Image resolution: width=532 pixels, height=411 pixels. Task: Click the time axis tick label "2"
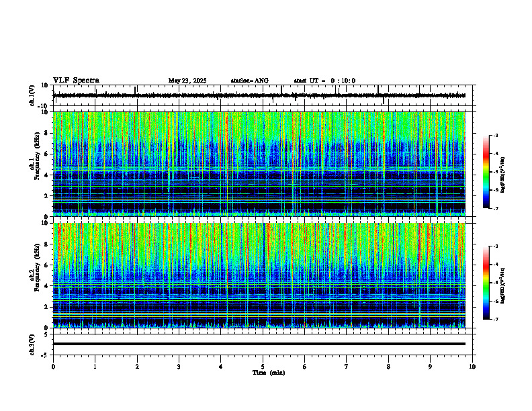(x=137, y=367)
